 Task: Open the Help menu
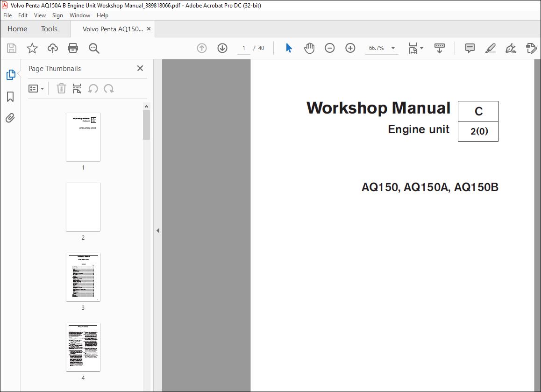click(102, 15)
